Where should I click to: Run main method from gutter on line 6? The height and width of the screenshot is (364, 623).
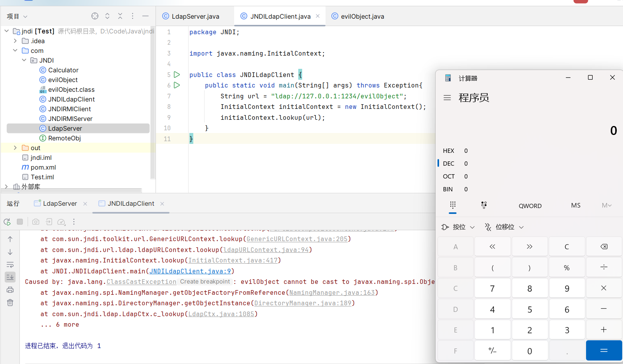[x=177, y=85]
